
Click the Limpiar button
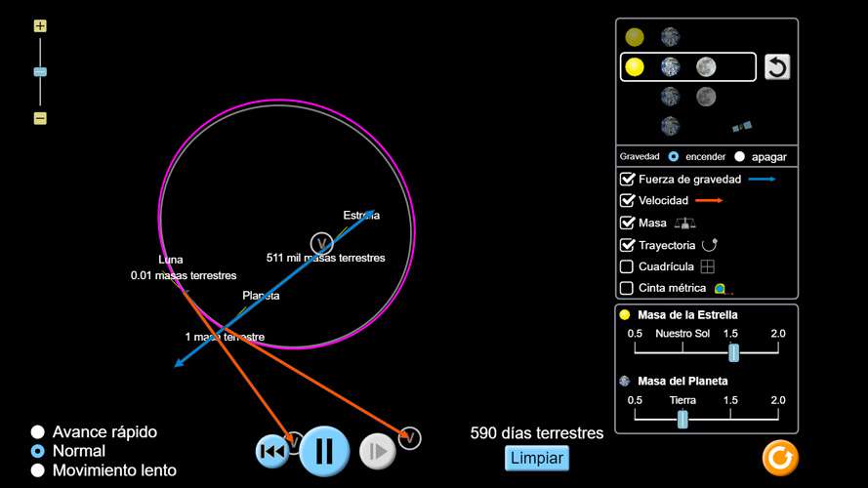click(536, 458)
